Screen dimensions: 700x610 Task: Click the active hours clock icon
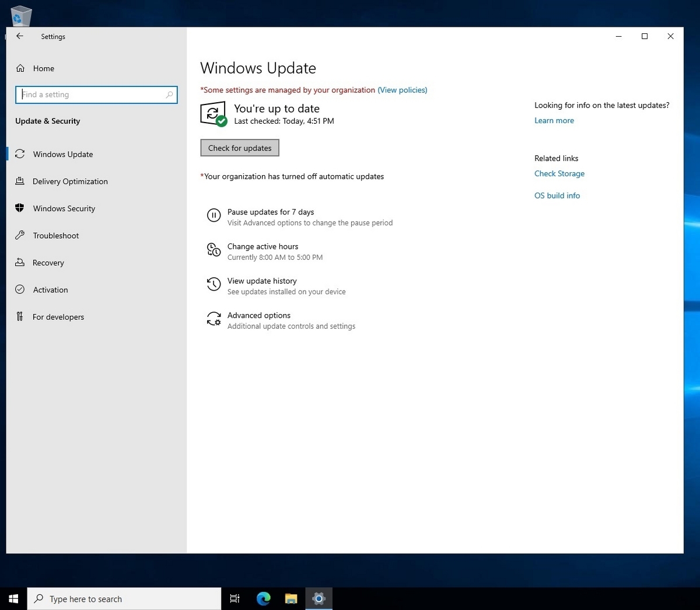click(214, 250)
